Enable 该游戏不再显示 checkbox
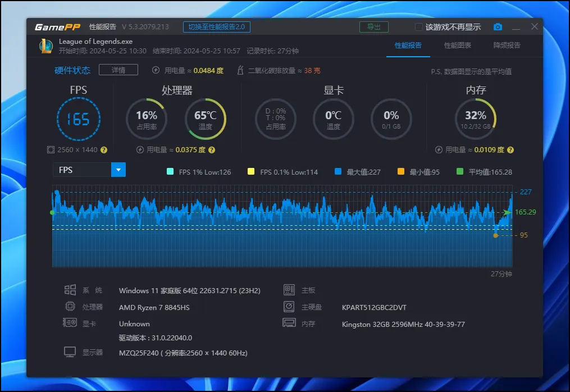Image resolution: width=570 pixels, height=392 pixels. pyautogui.click(x=419, y=27)
